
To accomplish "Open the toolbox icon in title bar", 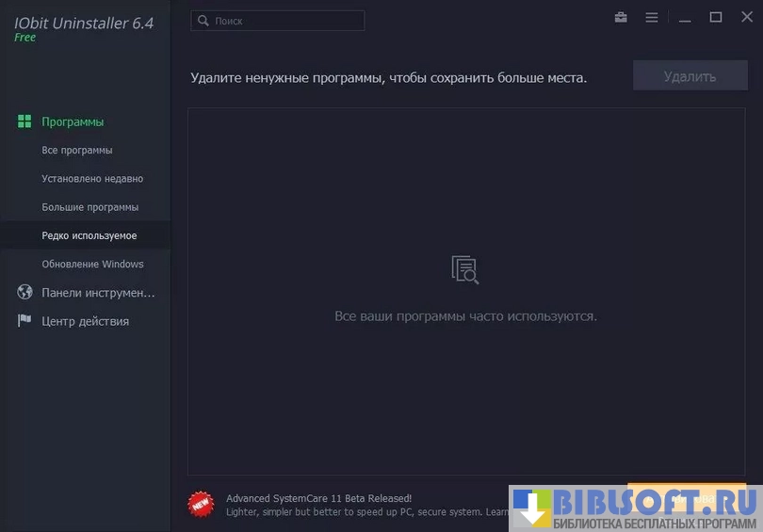I will click(621, 18).
